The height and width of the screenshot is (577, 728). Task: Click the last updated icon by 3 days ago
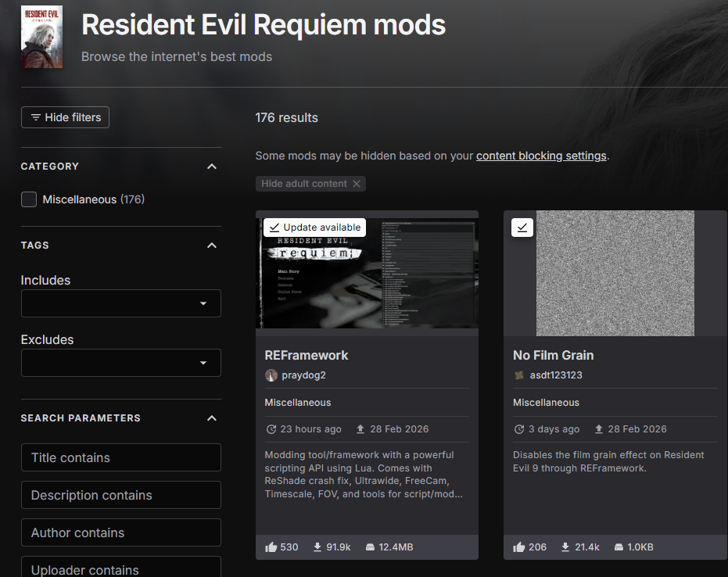point(519,429)
